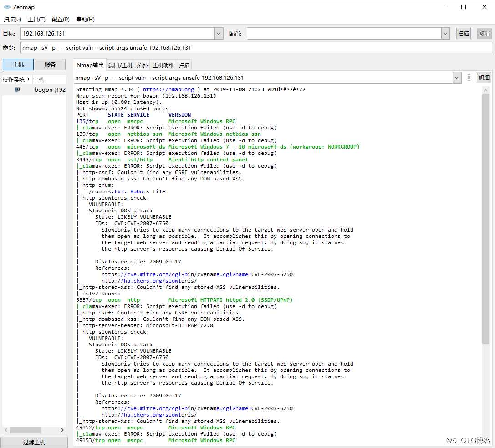495x448 pixels.
Task: Click the 明细 details button
Action: point(484,78)
